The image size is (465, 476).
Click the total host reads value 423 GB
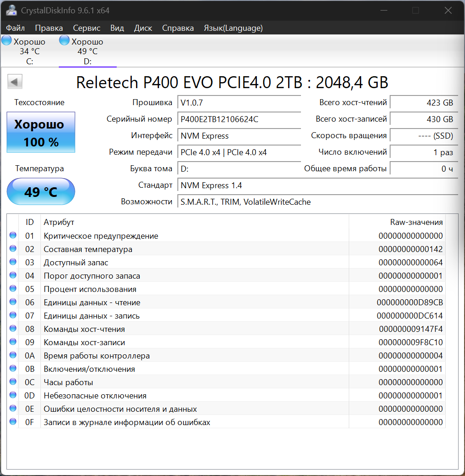(x=424, y=103)
